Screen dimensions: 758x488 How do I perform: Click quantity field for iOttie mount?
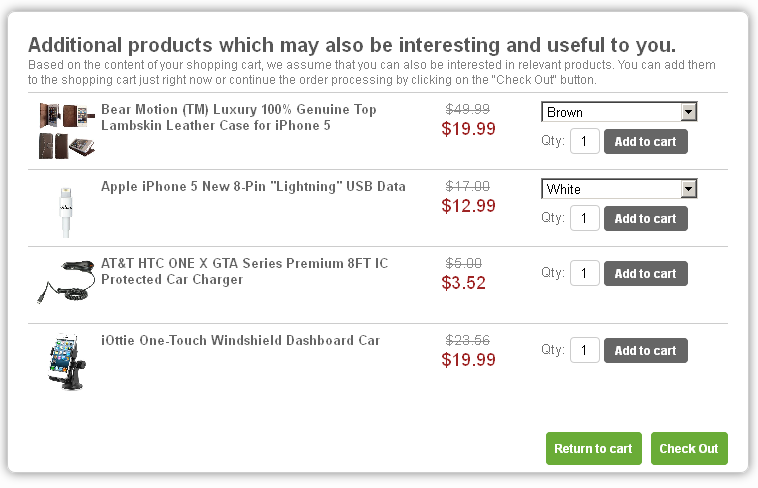pos(584,350)
